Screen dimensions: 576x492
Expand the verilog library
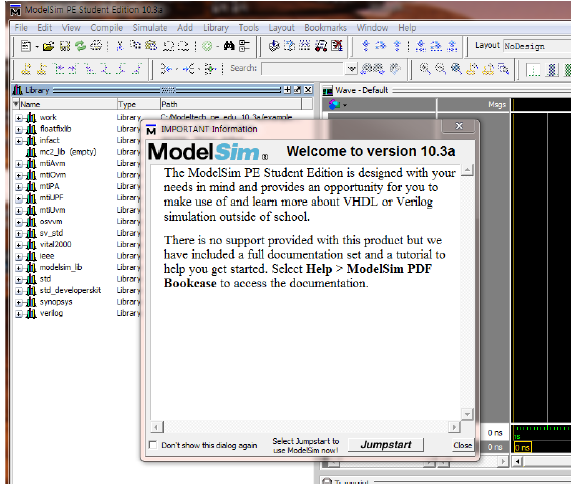click(18, 314)
